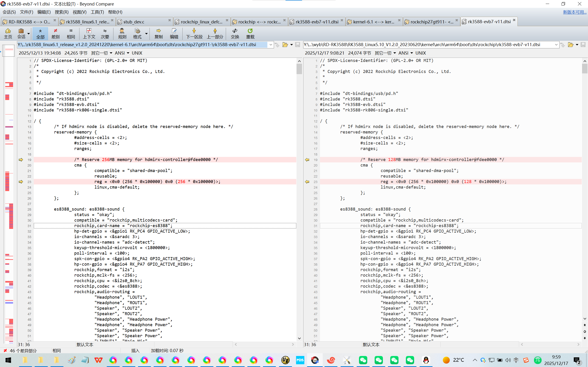The height and width of the screenshot is (367, 588).
Task: Click the Home (主页) toolbar icon
Action: pos(8,33)
